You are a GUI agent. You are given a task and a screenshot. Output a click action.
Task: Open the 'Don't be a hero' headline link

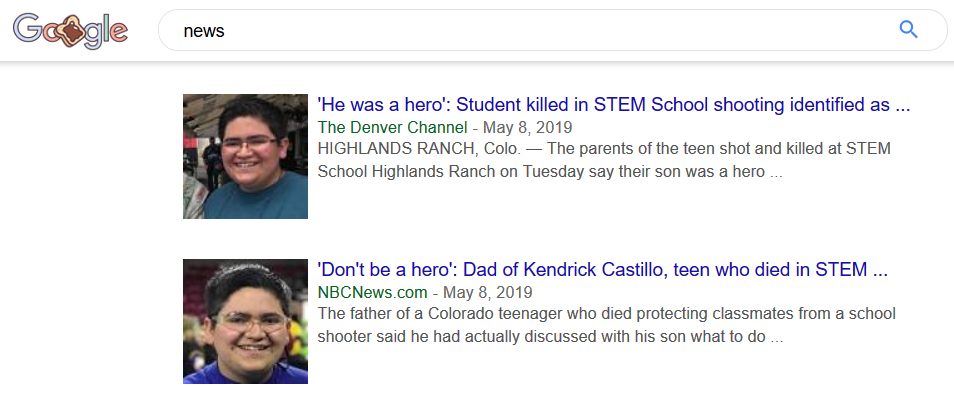[x=590, y=270]
